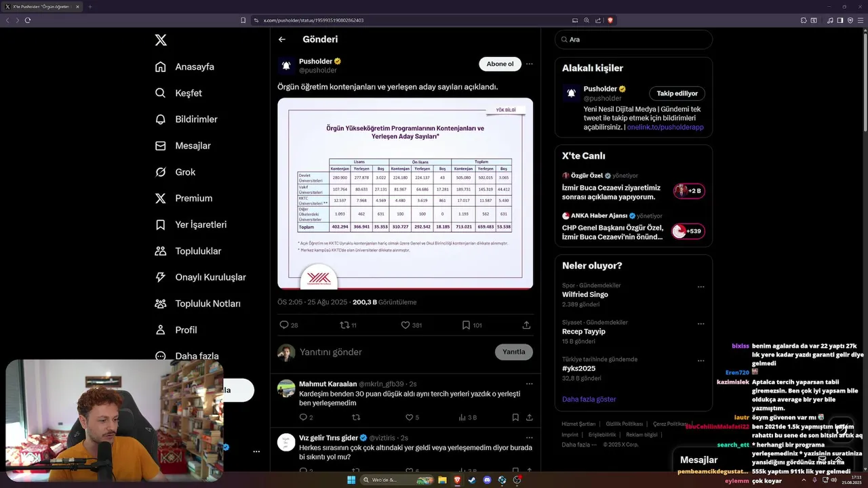Click the Windows Start button
The height and width of the screenshot is (488, 868).
coord(351,480)
